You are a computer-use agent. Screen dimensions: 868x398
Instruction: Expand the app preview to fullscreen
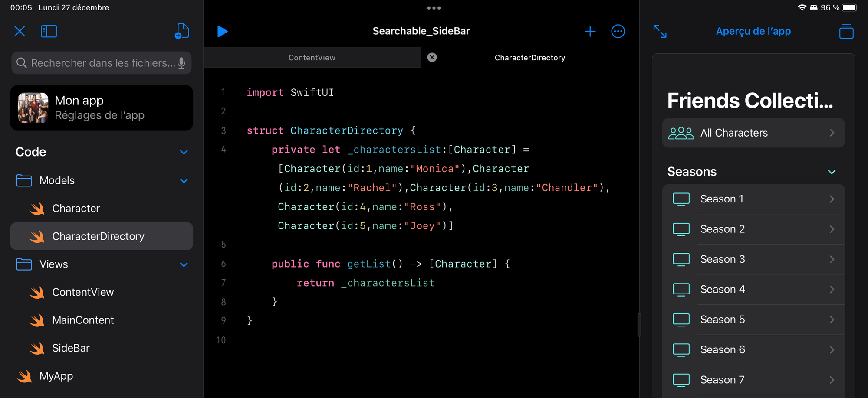[x=660, y=31]
